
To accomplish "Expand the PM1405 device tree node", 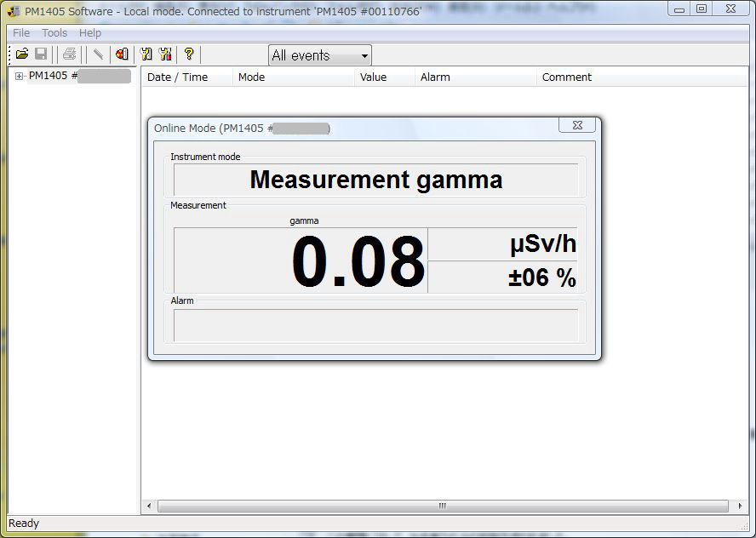I will coord(19,76).
